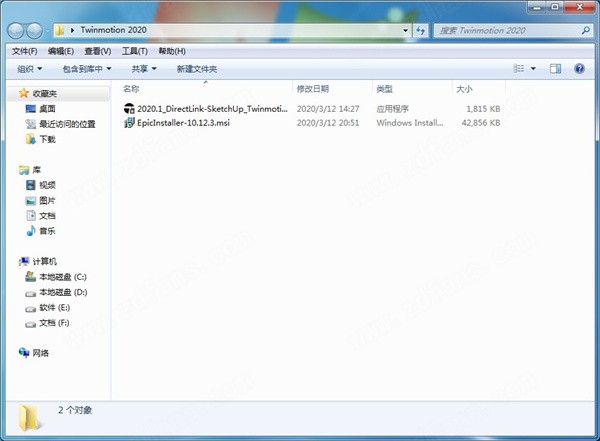The image size is (600, 441).
Task: Open the view options dropdown arrow
Action: pos(533,69)
